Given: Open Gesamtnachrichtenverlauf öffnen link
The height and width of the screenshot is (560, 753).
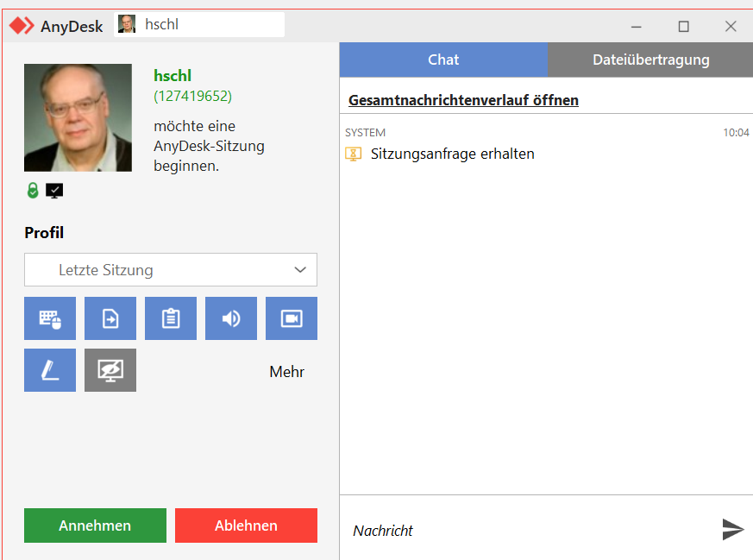Looking at the screenshot, I should click(463, 100).
